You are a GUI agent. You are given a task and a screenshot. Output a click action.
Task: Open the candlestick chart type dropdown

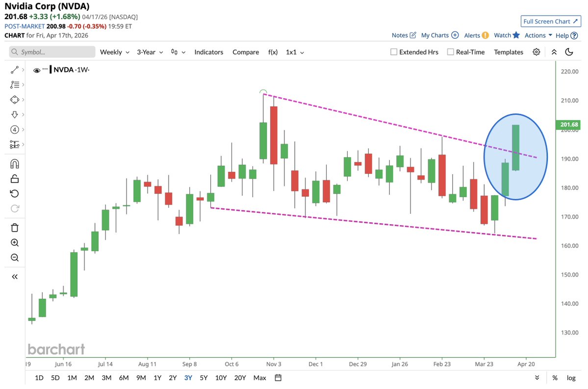click(178, 52)
